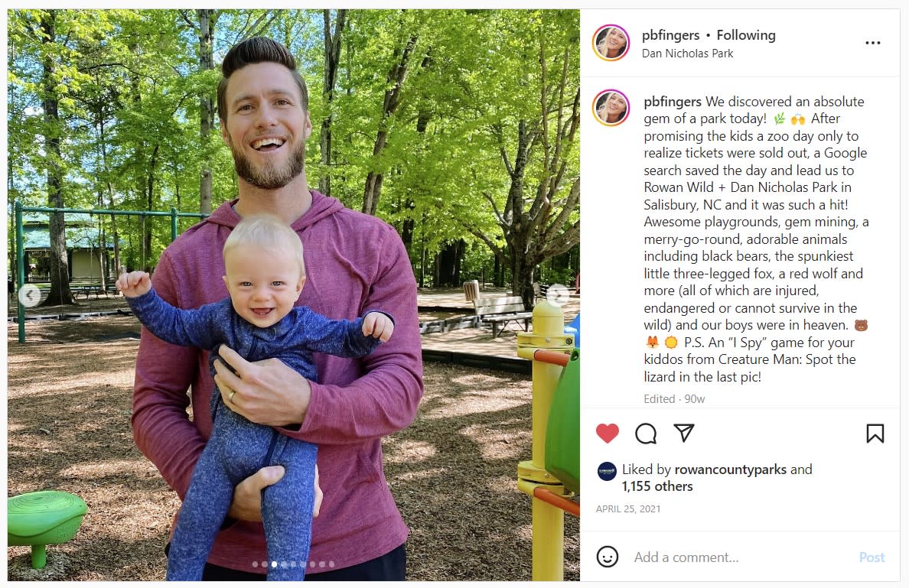
Task: Toggle the Following status button
Action: click(745, 35)
